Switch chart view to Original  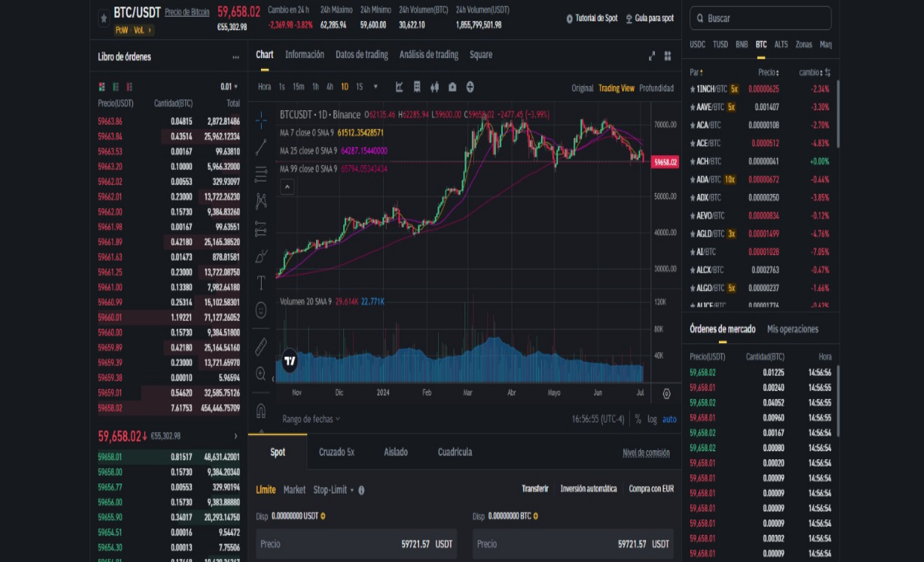[582, 88]
